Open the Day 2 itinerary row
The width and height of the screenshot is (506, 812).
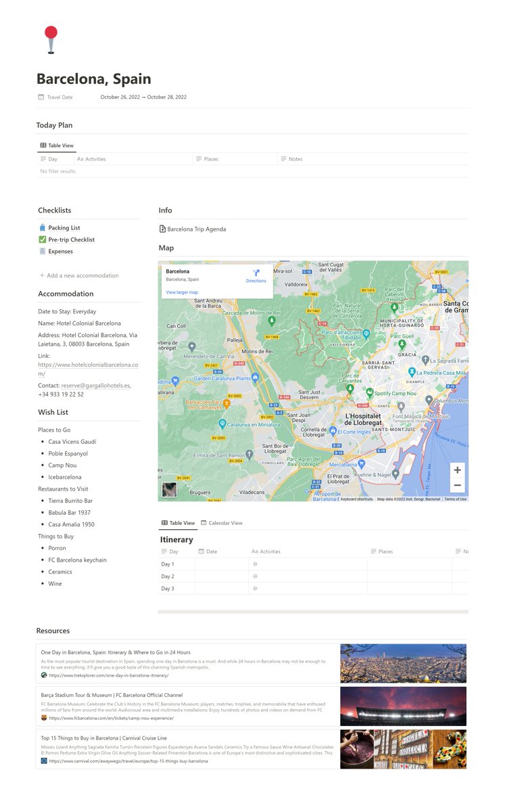click(x=313, y=576)
